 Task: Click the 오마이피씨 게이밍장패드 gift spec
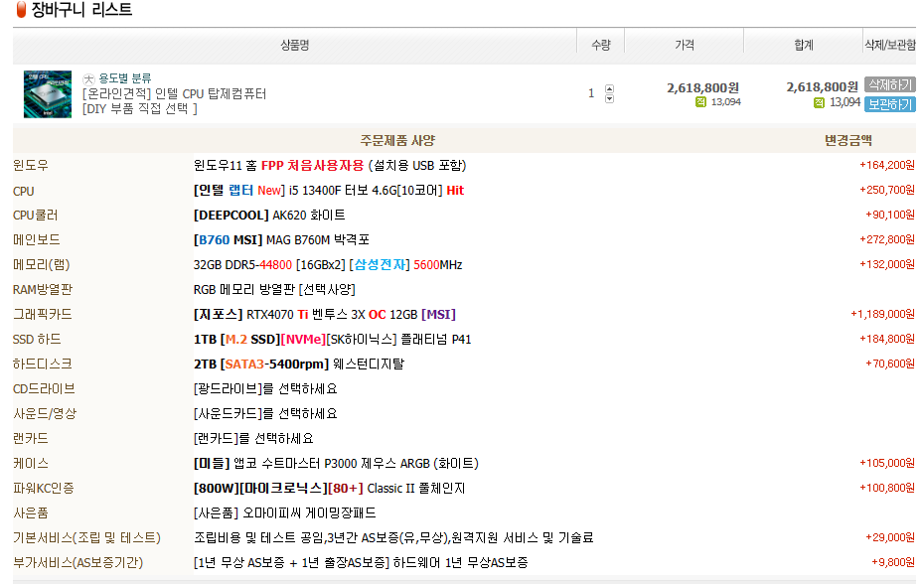(285, 512)
